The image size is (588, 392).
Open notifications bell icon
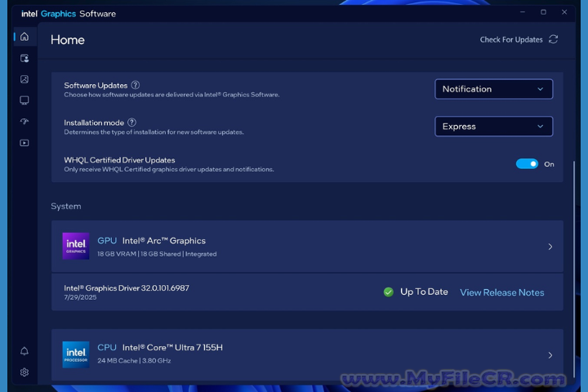coord(24,351)
